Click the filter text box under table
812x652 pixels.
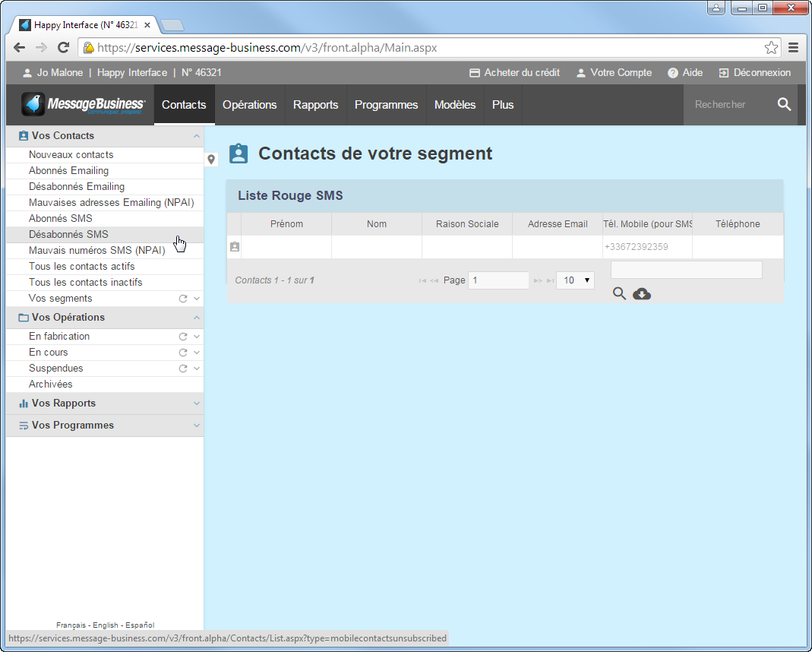pos(686,270)
